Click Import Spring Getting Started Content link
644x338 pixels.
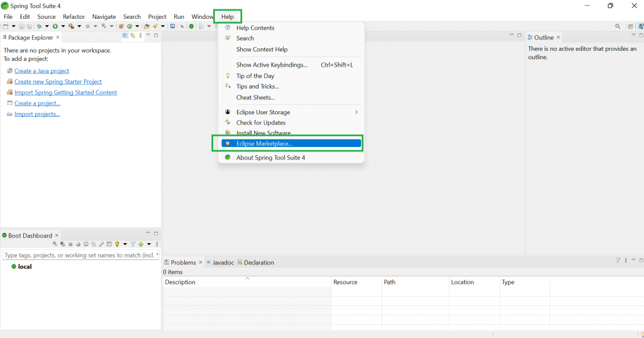coord(65,92)
